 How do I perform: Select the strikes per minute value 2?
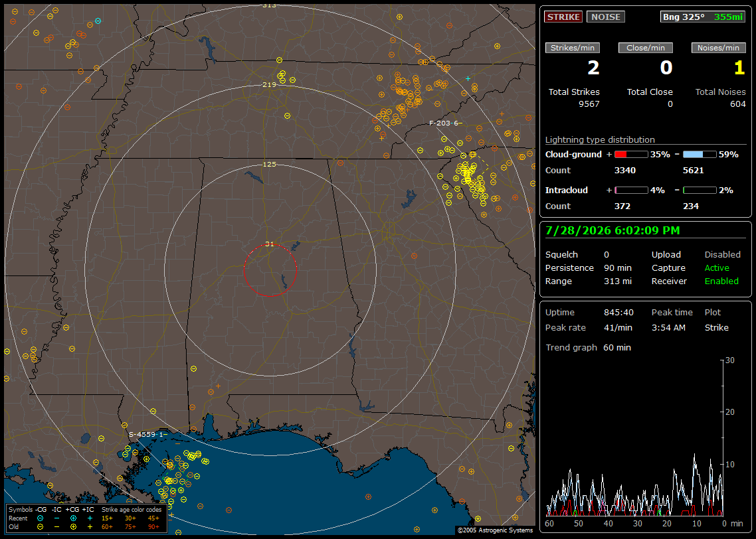(593, 68)
